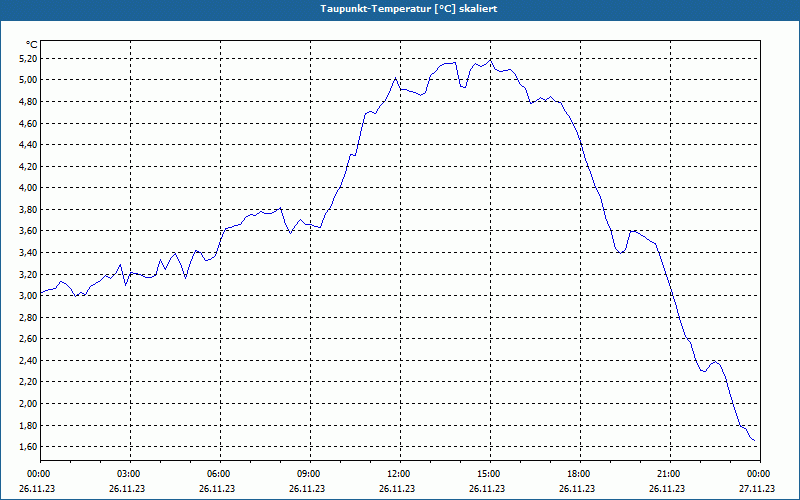This screenshot has width=800, height=500.
Task: Pick the "09:00" x-axis time label
Action: pos(310,474)
